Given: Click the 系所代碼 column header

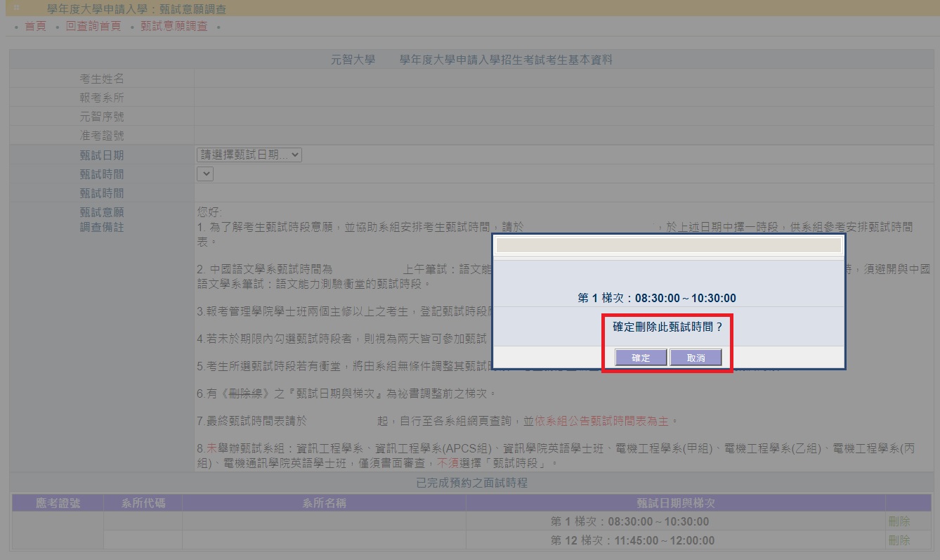Looking at the screenshot, I should [143, 503].
